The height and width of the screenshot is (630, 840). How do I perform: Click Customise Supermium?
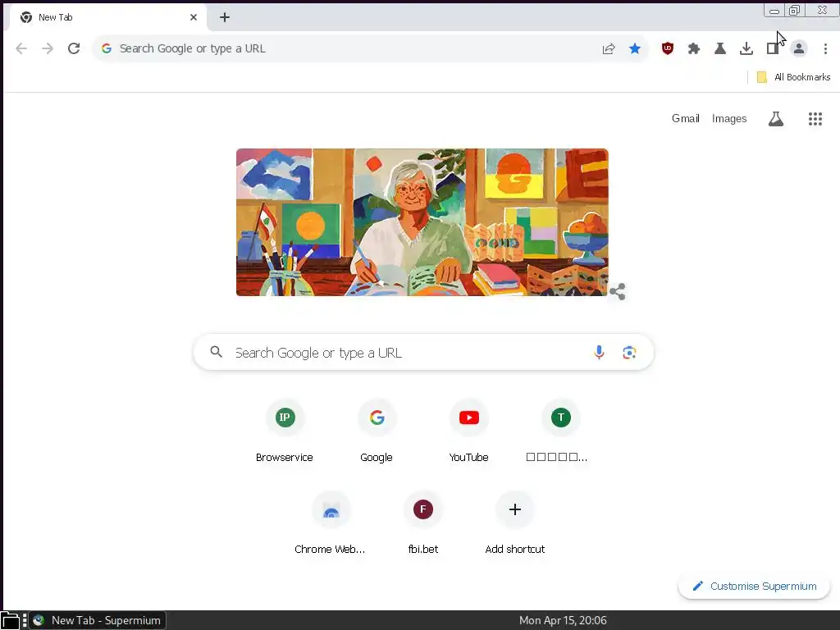[x=754, y=586]
